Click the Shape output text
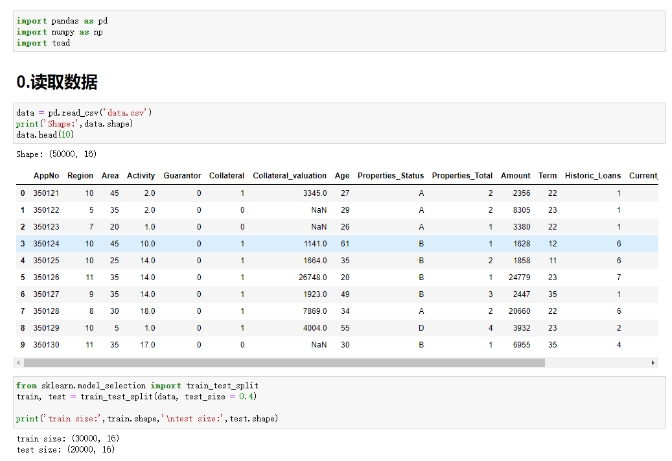Viewport: 672px width, 461px height. [56, 154]
